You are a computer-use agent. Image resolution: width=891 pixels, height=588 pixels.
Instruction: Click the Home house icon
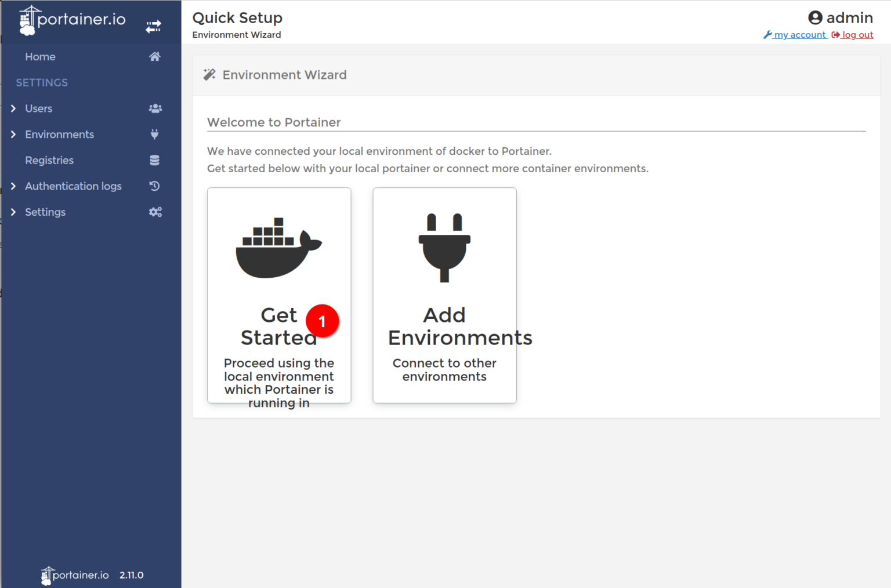[155, 57]
